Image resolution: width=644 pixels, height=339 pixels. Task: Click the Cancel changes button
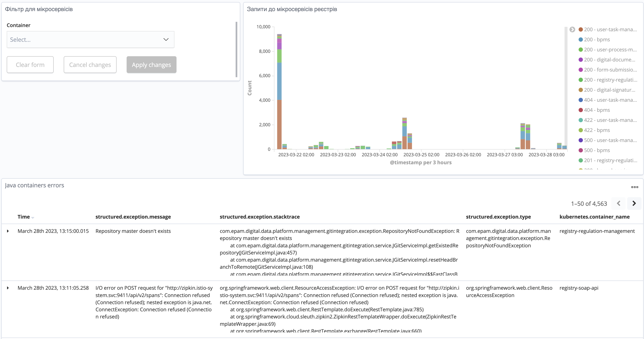pos(90,65)
